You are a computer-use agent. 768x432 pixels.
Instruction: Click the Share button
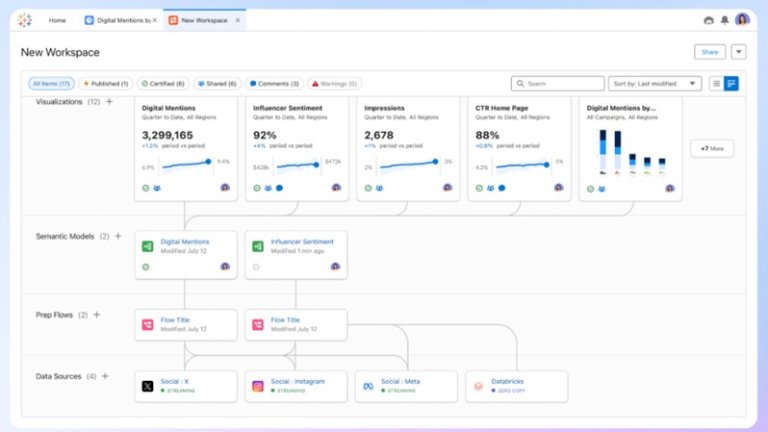710,52
